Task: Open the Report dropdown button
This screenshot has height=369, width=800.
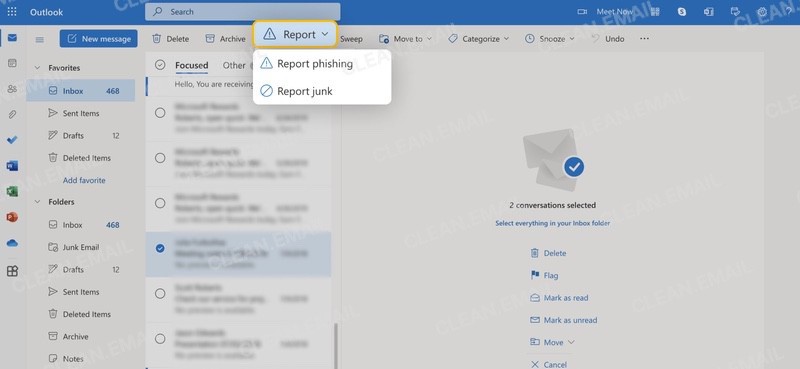Action: coord(295,35)
